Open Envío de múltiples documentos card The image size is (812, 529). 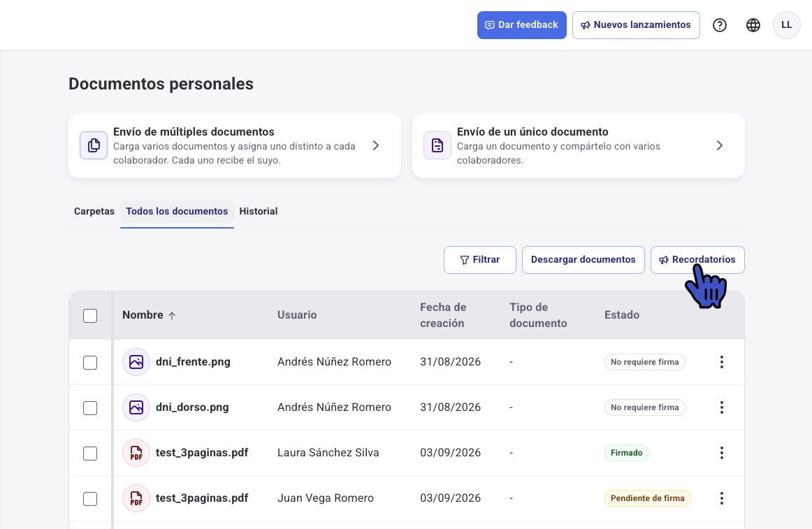pyautogui.click(x=235, y=145)
